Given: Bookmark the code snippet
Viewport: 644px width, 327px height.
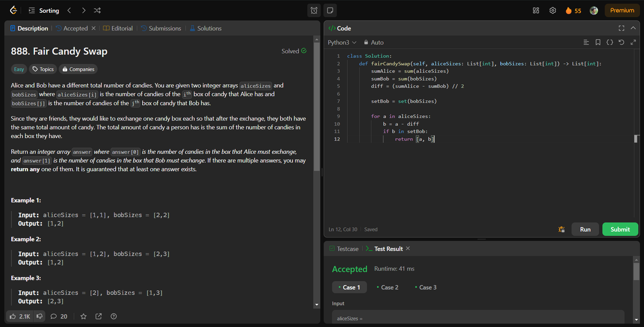Looking at the screenshot, I should click(598, 42).
